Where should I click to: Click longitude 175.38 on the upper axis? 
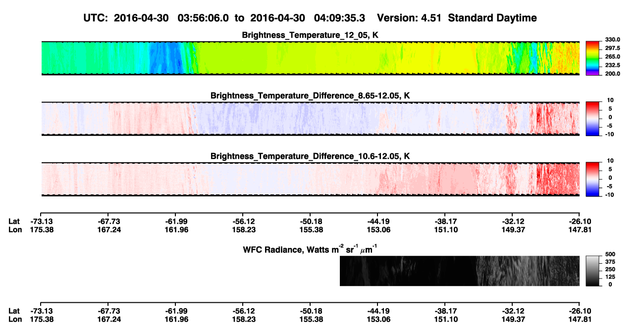41,230
